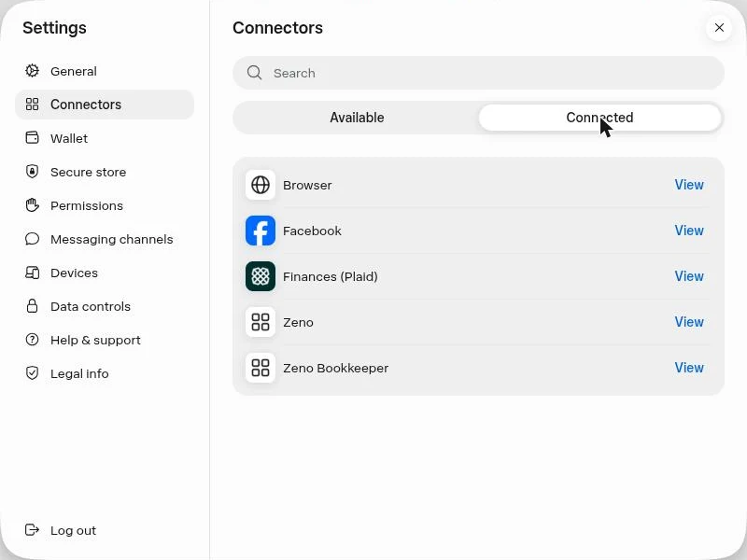Go to Devices settings label
Image resolution: width=747 pixels, height=560 pixels.
(74, 273)
